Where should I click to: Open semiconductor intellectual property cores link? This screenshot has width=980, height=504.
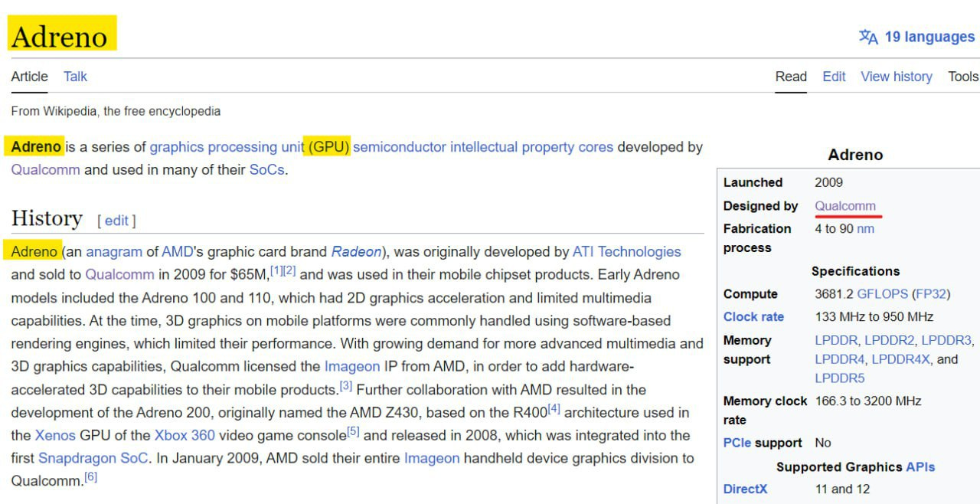click(483, 147)
